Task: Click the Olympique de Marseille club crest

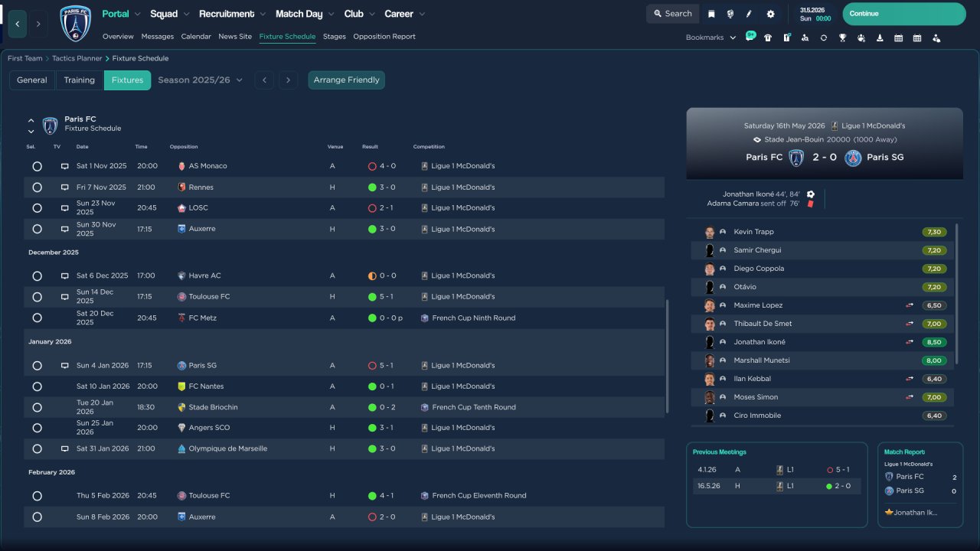Action: pyautogui.click(x=181, y=449)
